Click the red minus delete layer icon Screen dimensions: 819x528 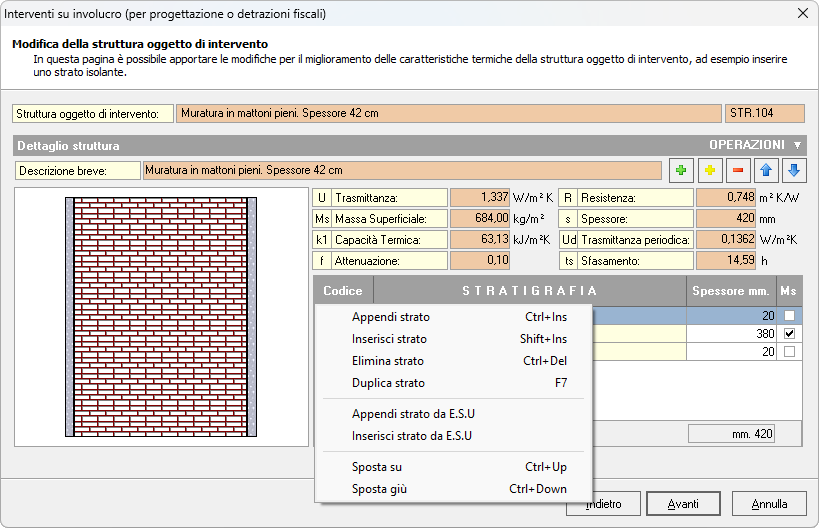(738, 171)
